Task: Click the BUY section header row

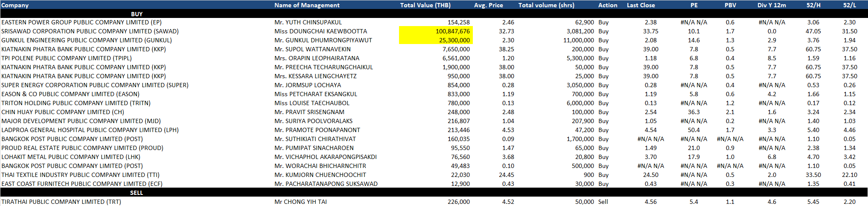Action: (137, 14)
